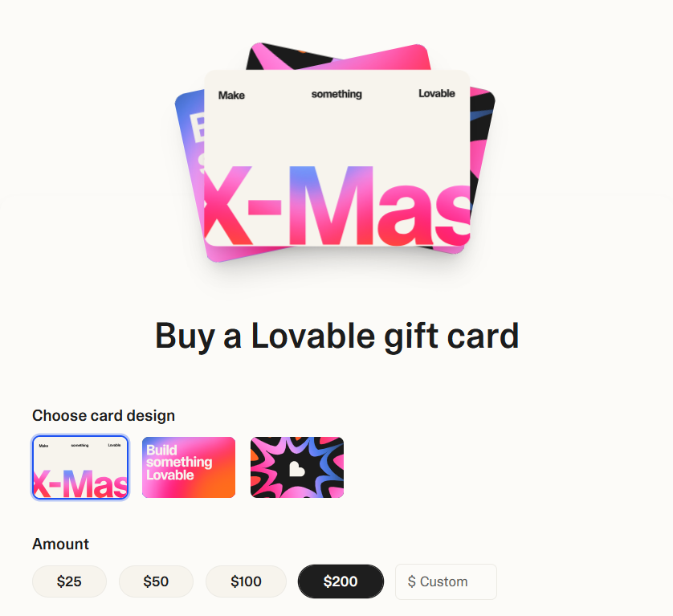Click the 'Choose card design' label
The width and height of the screenshot is (673, 616).
[x=104, y=415]
